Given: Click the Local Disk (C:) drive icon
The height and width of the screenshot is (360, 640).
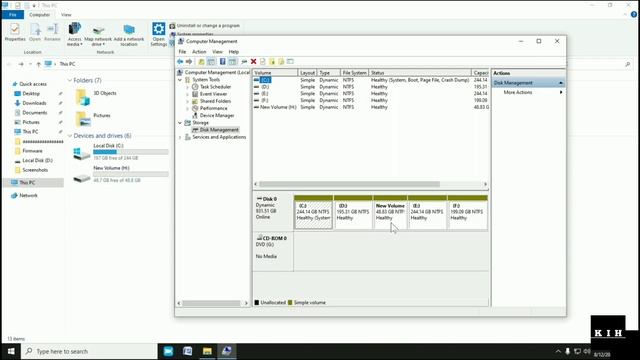Looking at the screenshot, I should 82,154.
